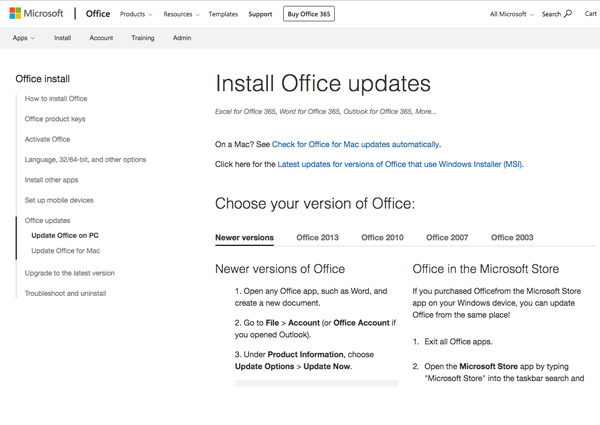Click the Newer versions of Office heading
The height and width of the screenshot is (425, 600).
(x=280, y=269)
